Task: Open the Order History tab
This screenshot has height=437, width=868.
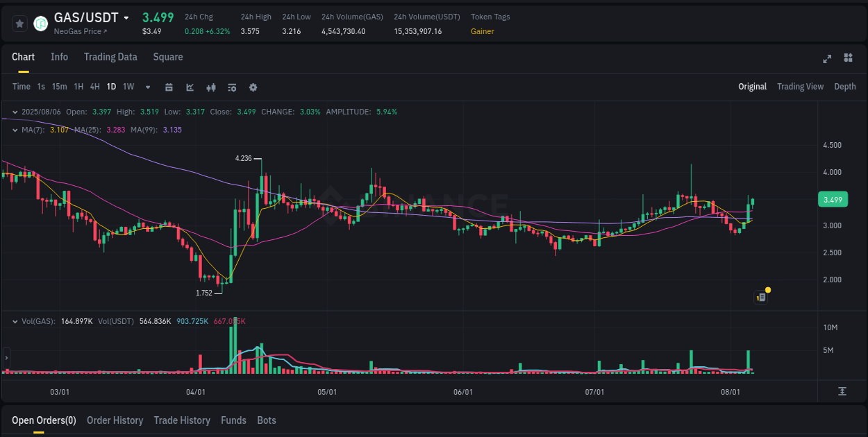Action: tap(115, 420)
